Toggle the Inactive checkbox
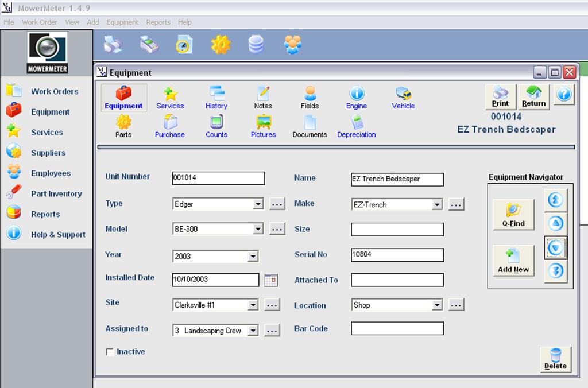The image size is (588, 388). [x=110, y=352]
